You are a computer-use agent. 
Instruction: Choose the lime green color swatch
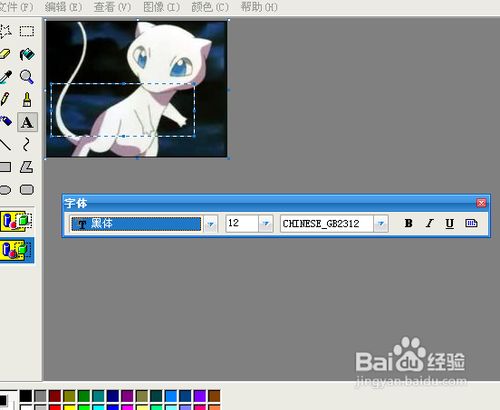click(84, 407)
